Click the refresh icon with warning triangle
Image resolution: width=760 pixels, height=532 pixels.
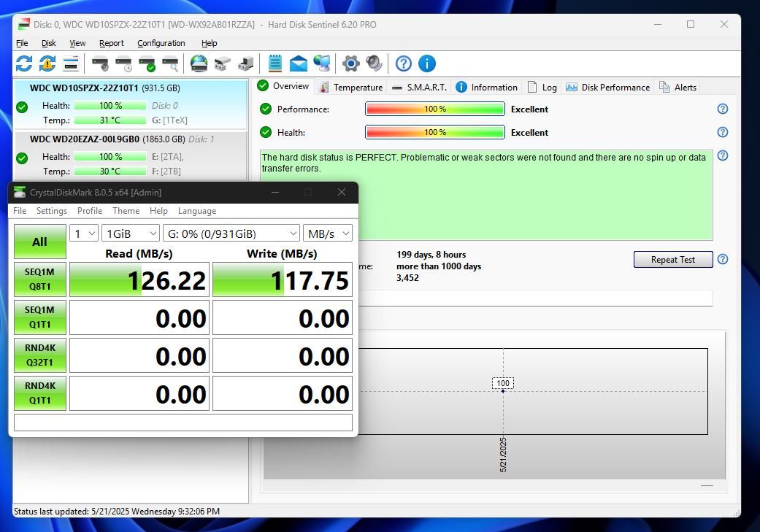click(x=47, y=63)
